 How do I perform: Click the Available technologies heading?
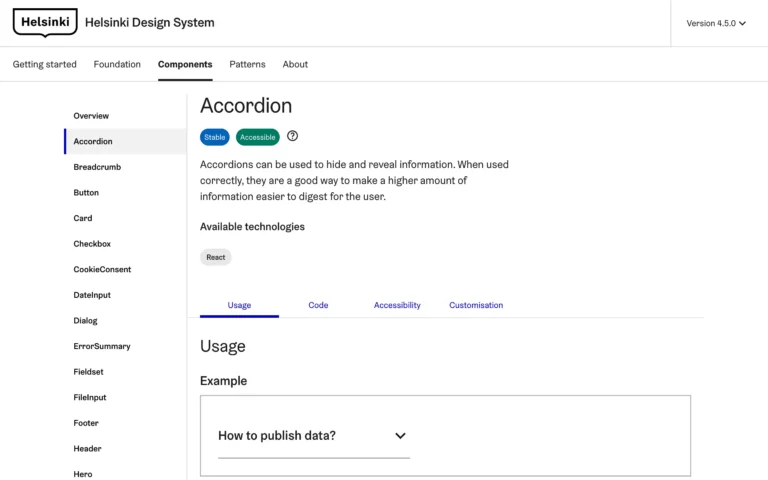point(252,227)
